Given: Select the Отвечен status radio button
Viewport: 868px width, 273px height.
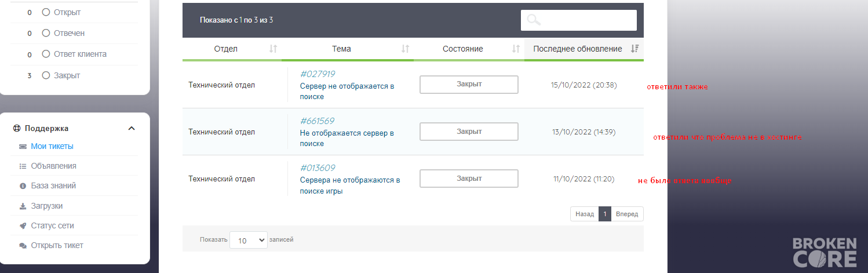Looking at the screenshot, I should 46,33.
